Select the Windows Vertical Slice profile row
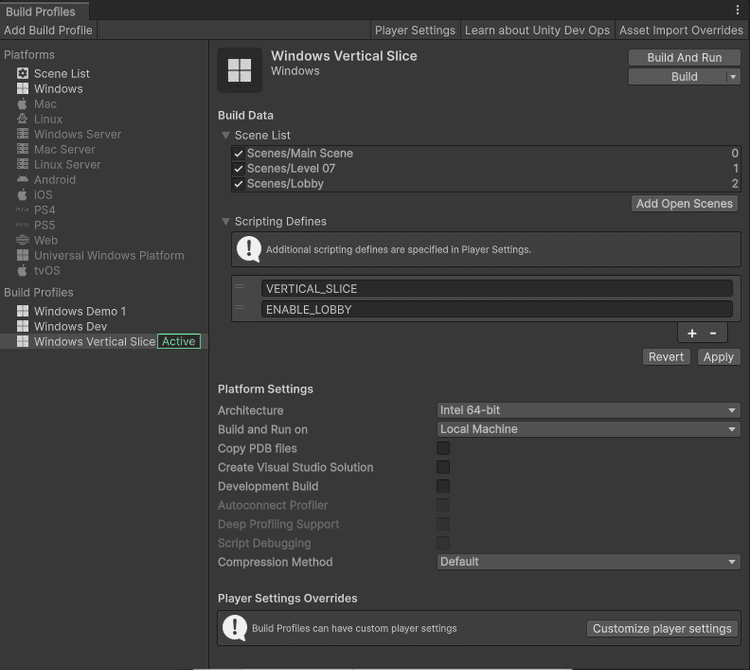 point(104,341)
